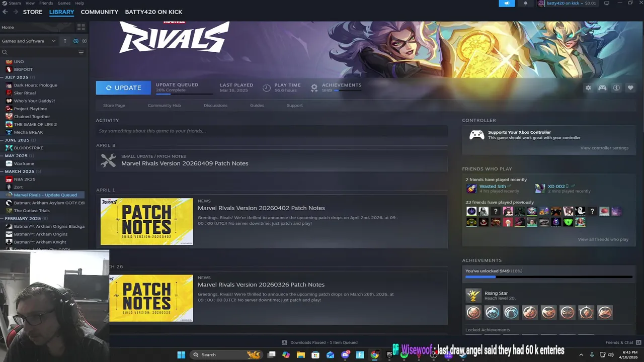Open the 20260326 Patch Notes thumbnail
This screenshot has height=362, width=644.
[x=151, y=298]
